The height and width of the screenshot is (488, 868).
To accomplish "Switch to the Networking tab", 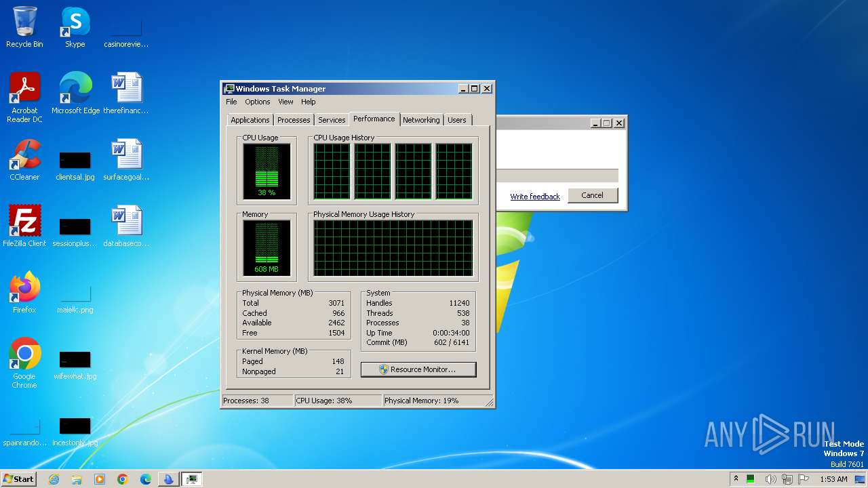I will (421, 120).
